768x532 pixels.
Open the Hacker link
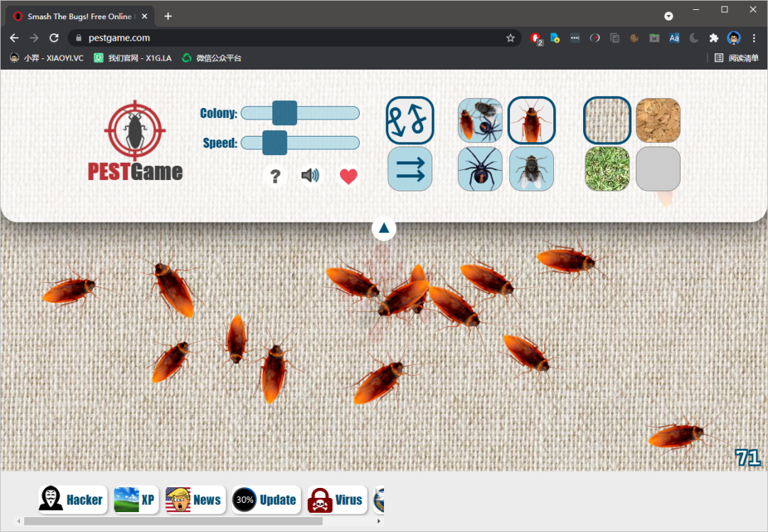pos(73,500)
